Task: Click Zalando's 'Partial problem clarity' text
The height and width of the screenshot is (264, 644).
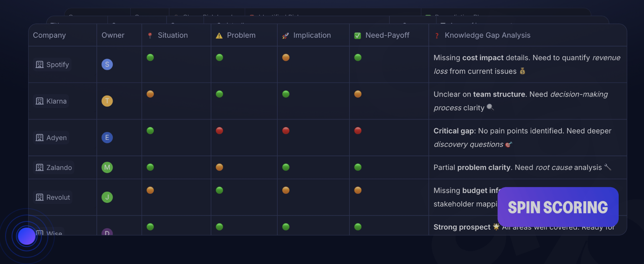Action: [522, 168]
